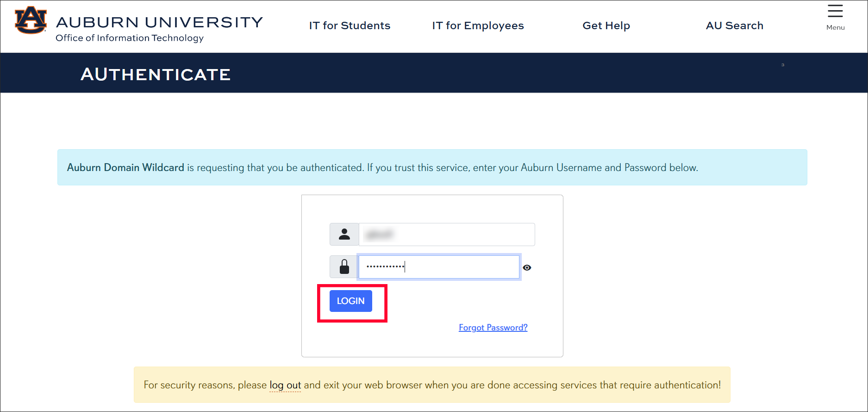This screenshot has height=412, width=868.
Task: Open the Forgot Password link
Action: pyautogui.click(x=493, y=327)
